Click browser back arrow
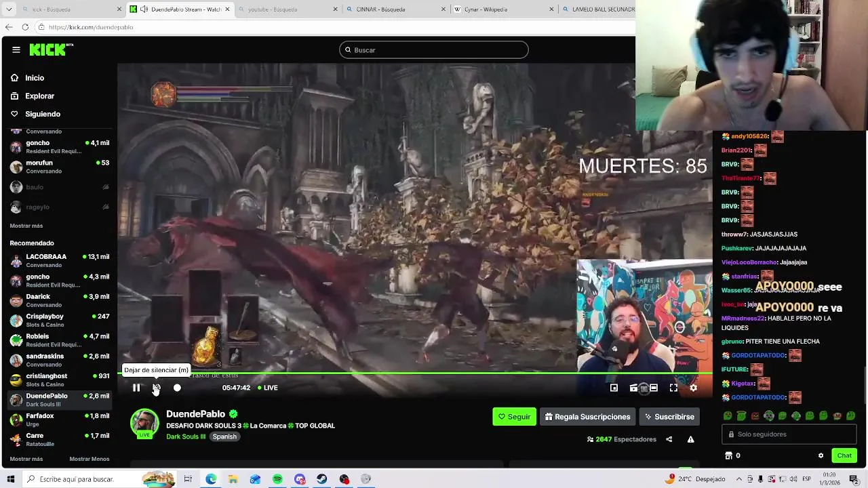This screenshot has width=868, height=488. pyautogui.click(x=8, y=27)
